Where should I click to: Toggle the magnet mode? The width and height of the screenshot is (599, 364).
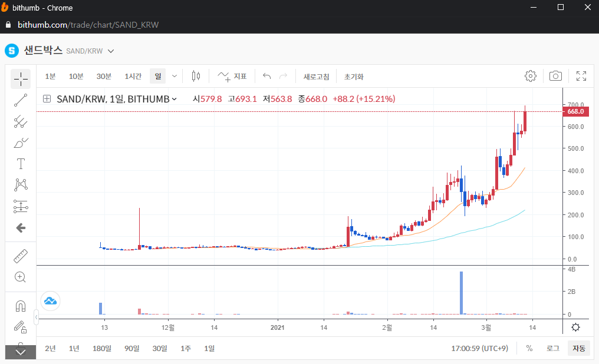click(x=21, y=306)
